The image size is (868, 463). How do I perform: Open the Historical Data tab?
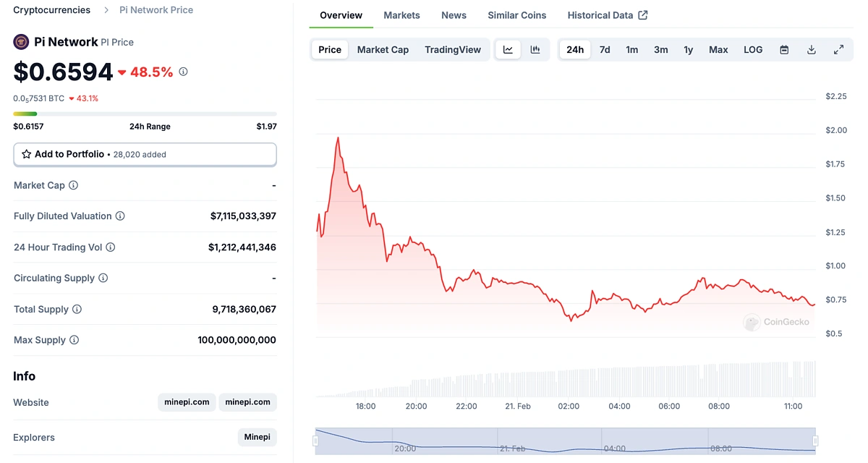[600, 15]
